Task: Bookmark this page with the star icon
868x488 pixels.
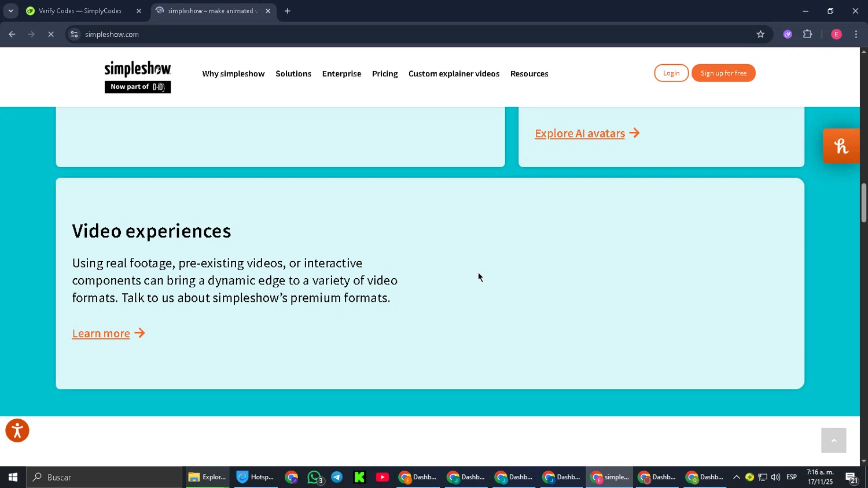Action: [x=760, y=34]
